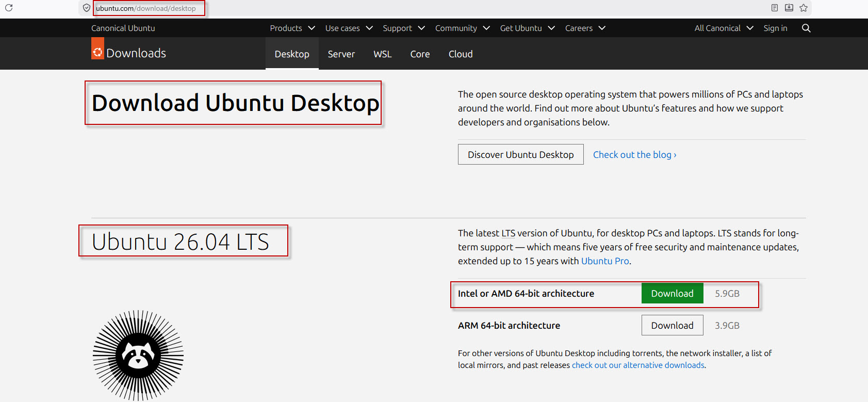
Task: Click the orange Ubuntu logo icon
Action: click(x=97, y=49)
